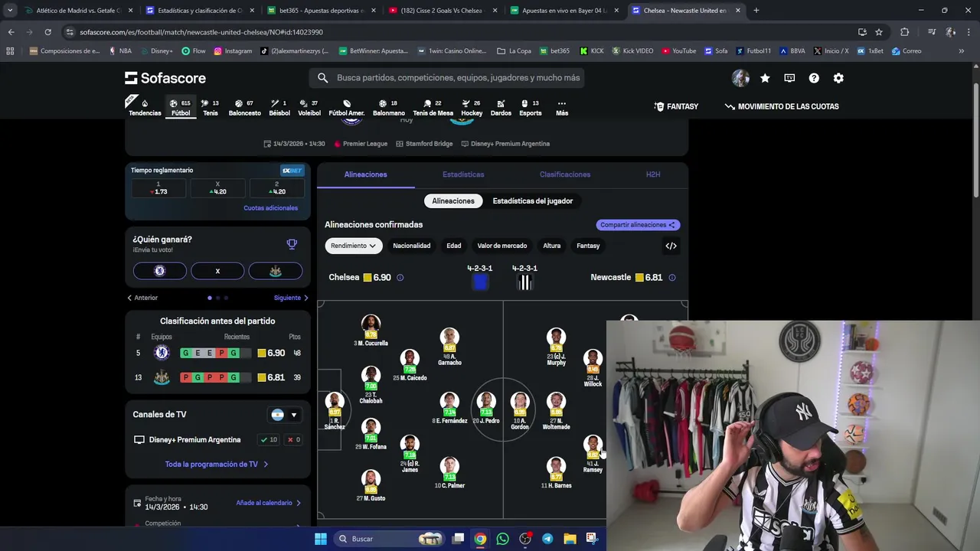The width and height of the screenshot is (980, 551).
Task: Open MOVIMIENTO DE LAS CUOTAS
Action: coord(782,106)
